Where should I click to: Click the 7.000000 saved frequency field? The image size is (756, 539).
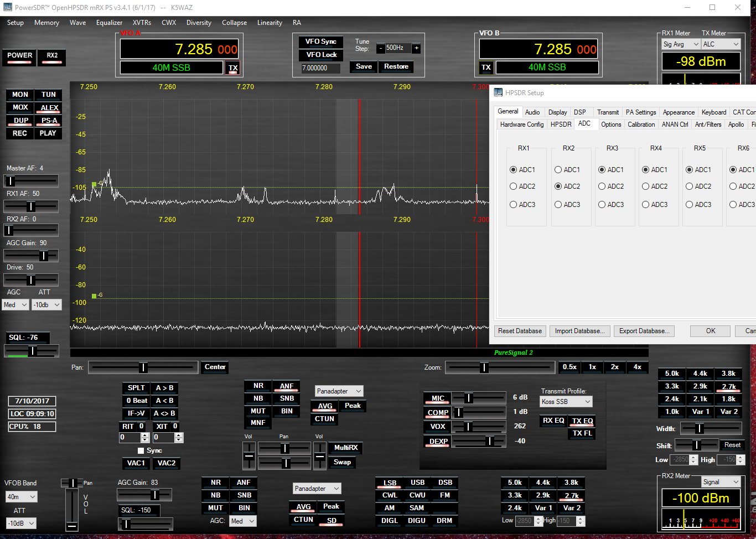click(322, 68)
